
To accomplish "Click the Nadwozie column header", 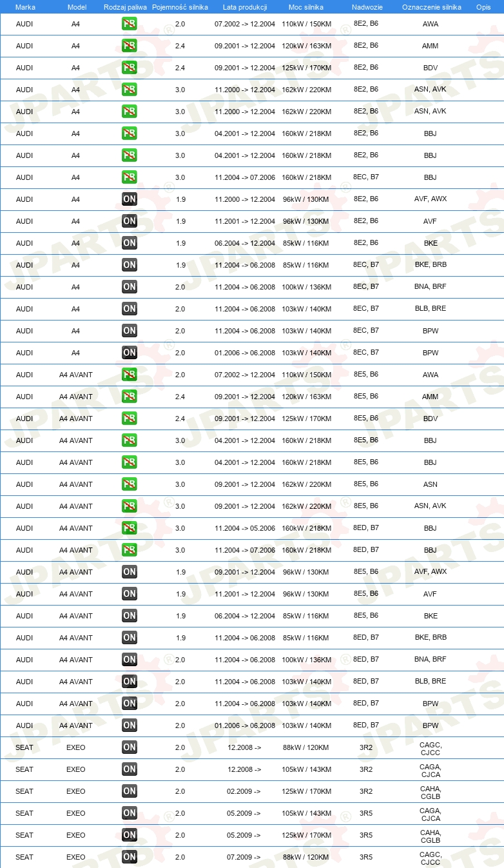I will point(367,7).
